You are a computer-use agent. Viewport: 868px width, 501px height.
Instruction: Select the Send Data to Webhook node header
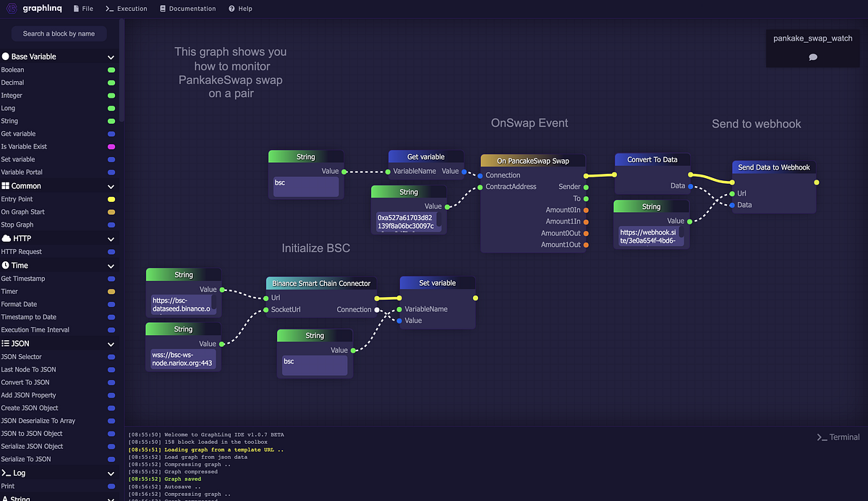pyautogui.click(x=773, y=167)
